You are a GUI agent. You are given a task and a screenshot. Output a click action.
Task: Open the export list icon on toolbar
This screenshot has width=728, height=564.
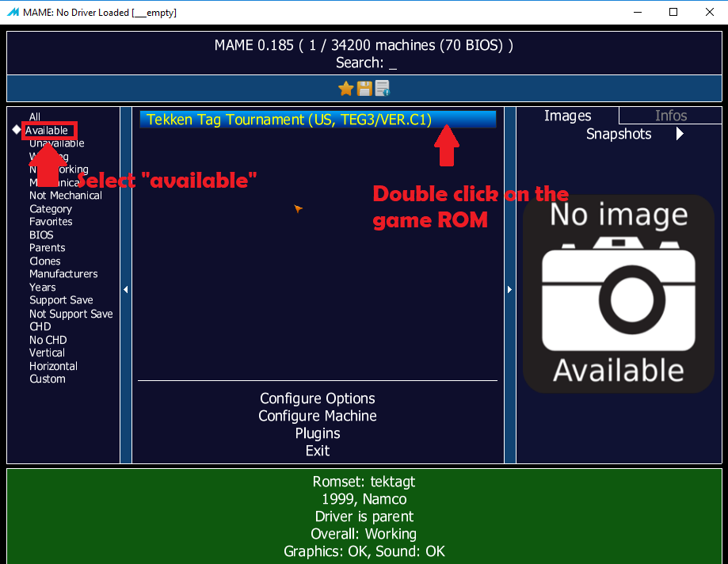tap(381, 89)
